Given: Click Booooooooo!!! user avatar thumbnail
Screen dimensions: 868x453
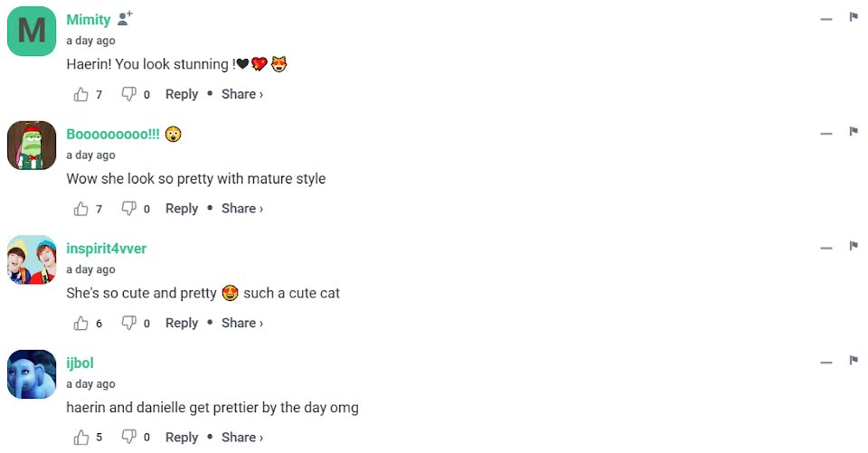Looking at the screenshot, I should click(x=32, y=146).
